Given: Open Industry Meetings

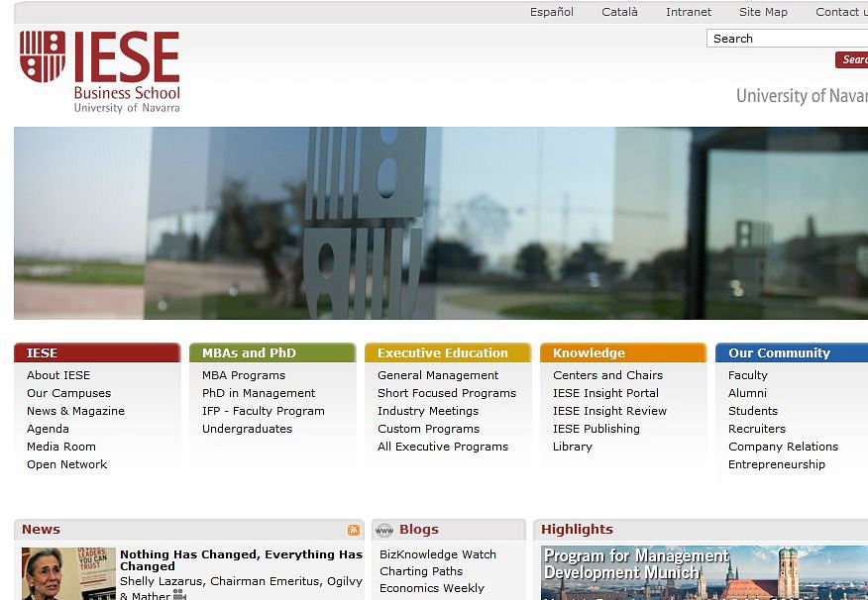Looking at the screenshot, I should 428,411.
